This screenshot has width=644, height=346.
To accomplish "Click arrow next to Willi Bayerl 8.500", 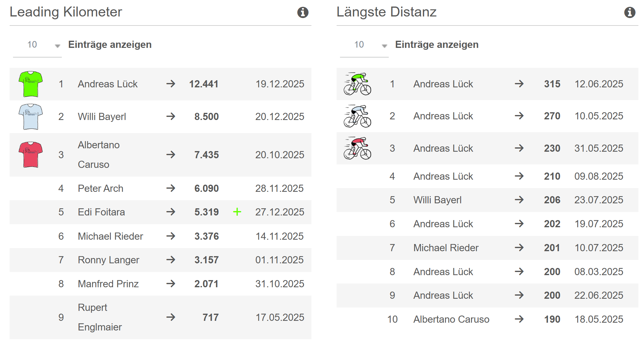I will (170, 117).
